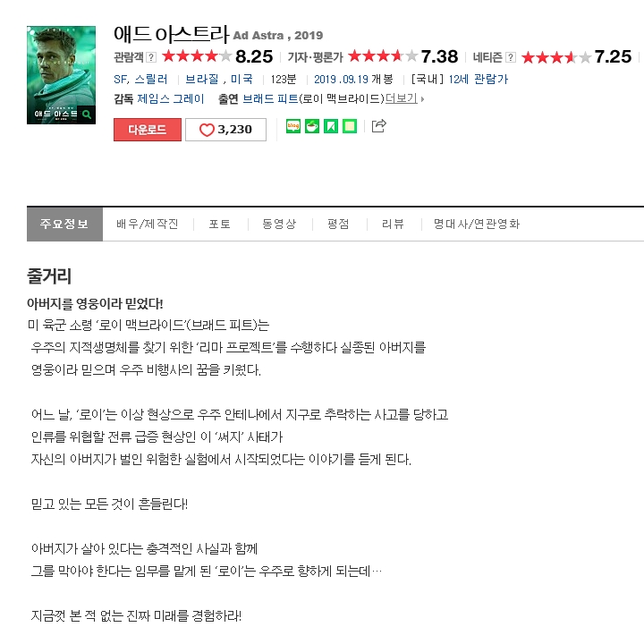Click the magnifier on the movie poster

point(87,114)
